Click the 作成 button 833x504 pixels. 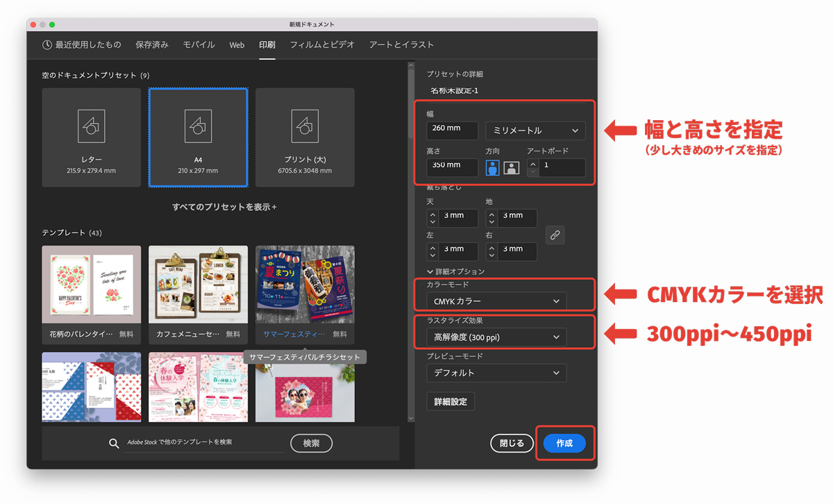click(564, 444)
